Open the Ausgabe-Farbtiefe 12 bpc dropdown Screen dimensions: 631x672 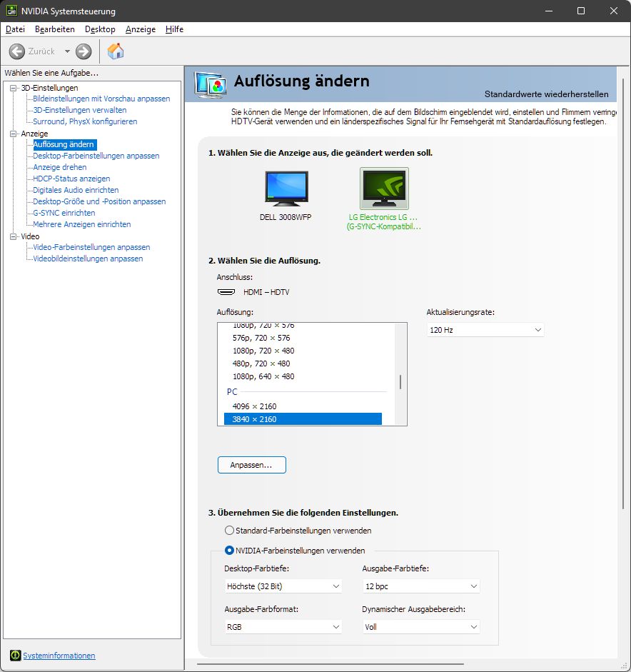coord(421,586)
